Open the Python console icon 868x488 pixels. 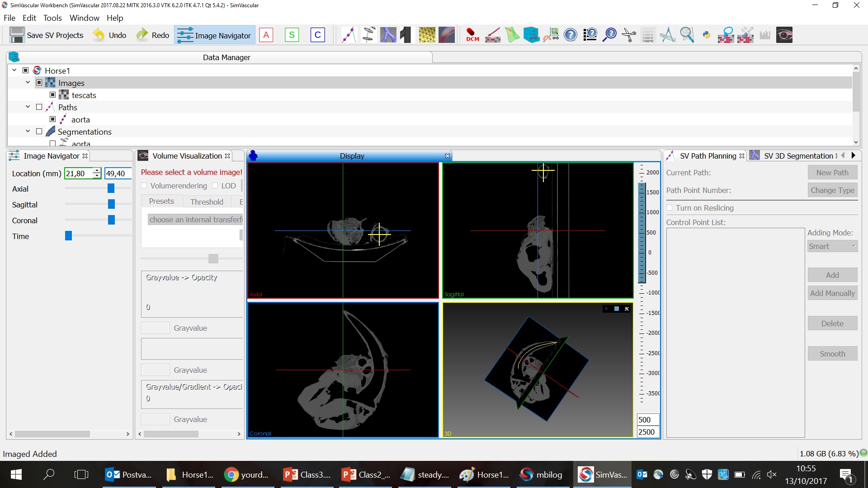click(706, 35)
